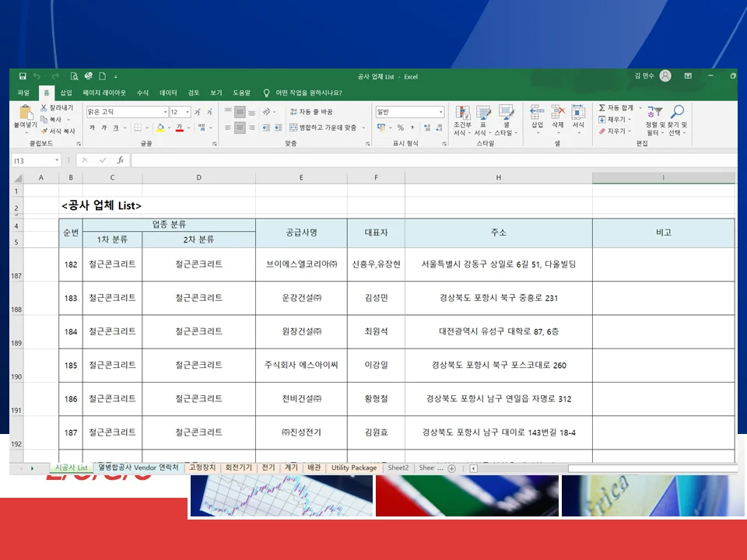Save the workbook from the quick access toolbar
747x560 pixels.
pos(23,76)
